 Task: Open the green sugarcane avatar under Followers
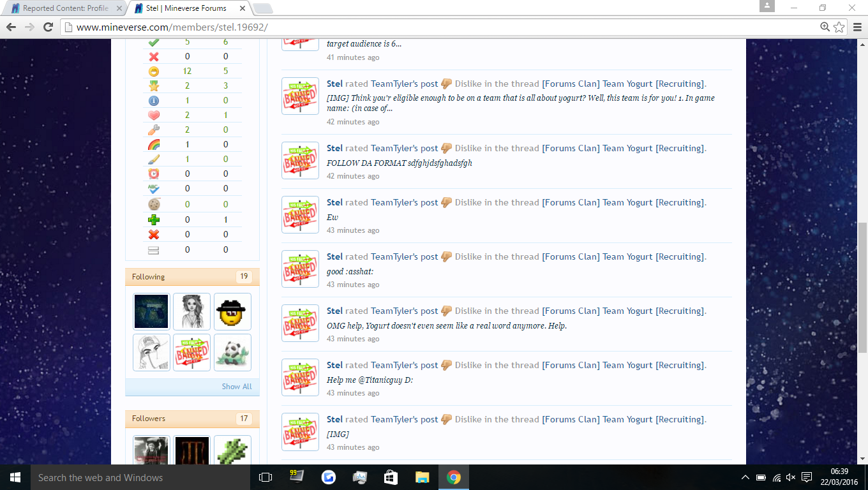click(232, 450)
